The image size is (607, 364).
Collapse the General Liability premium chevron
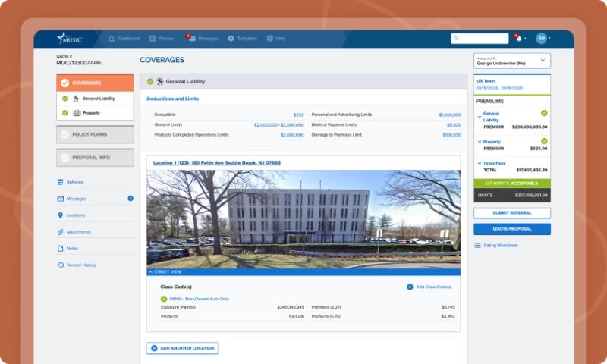tap(480, 117)
